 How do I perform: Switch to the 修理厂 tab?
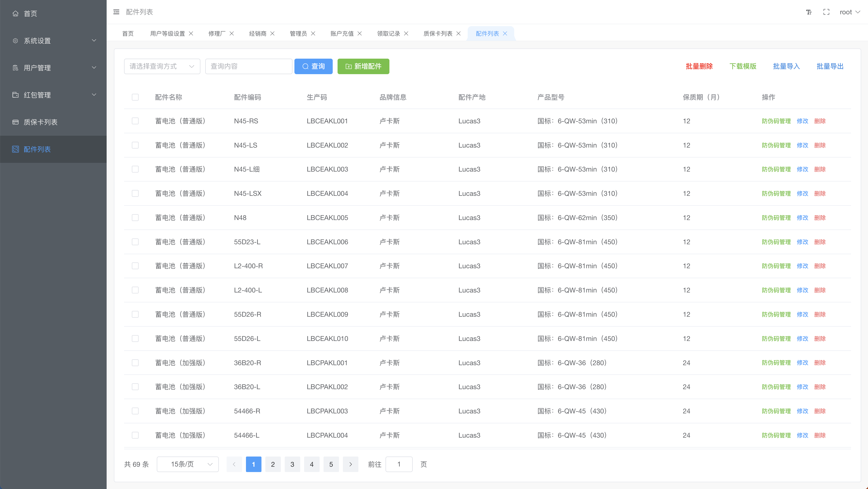tap(217, 33)
